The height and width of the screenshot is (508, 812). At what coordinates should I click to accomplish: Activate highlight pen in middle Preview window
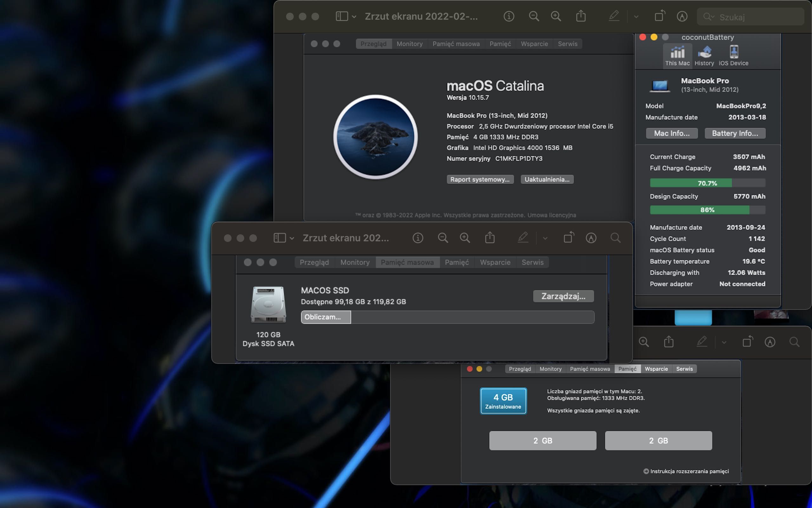coord(523,237)
